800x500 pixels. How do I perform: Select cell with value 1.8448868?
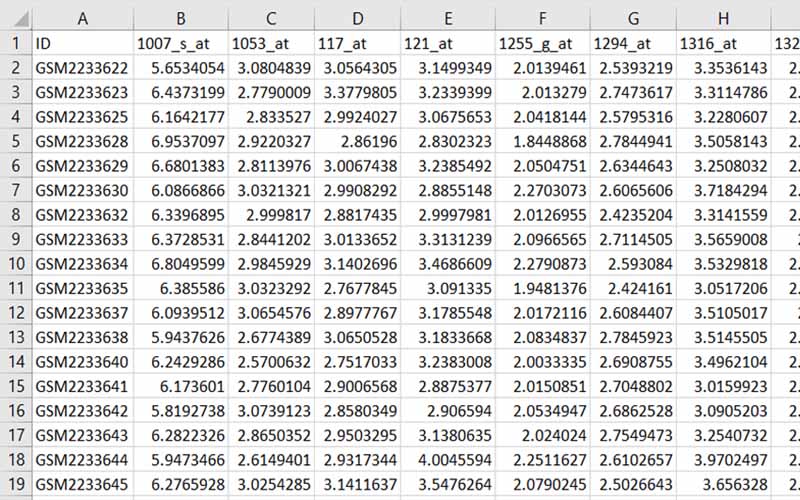pos(542,141)
